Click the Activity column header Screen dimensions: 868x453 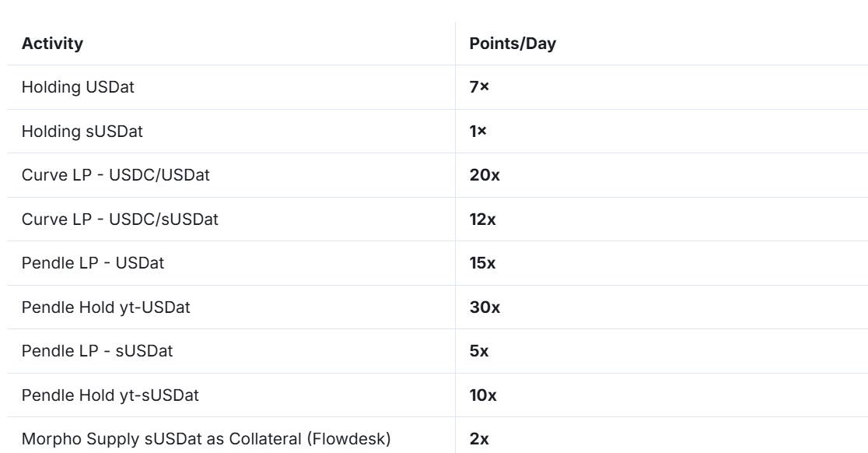coord(52,44)
